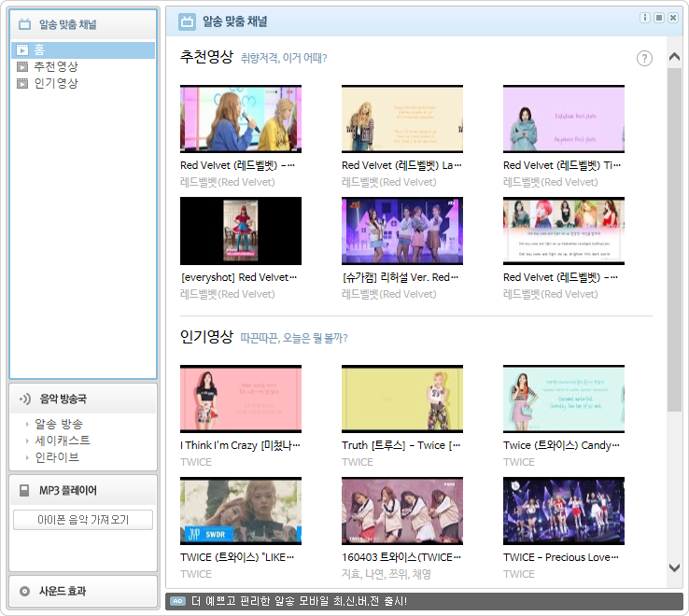Open Red Velvet La… video thumbnail
The image size is (689, 616).
click(x=402, y=119)
